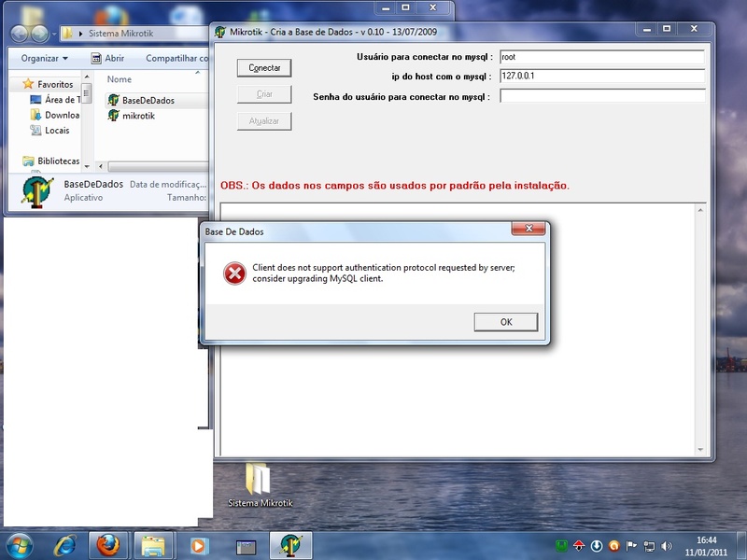Viewport: 747px width, 560px height.
Task: Click the Sistema Mikrotik address bar path
Action: click(121, 34)
